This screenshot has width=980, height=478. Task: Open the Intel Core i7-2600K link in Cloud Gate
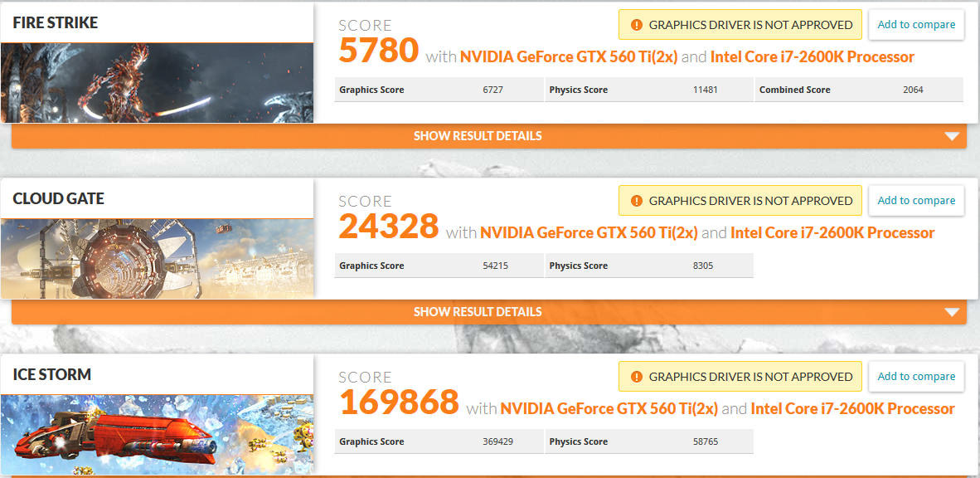[x=832, y=233]
